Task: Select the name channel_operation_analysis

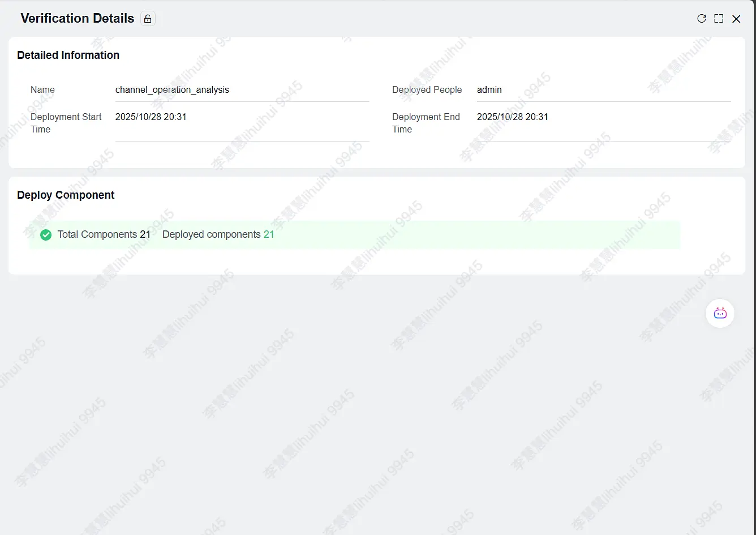Action: point(172,89)
